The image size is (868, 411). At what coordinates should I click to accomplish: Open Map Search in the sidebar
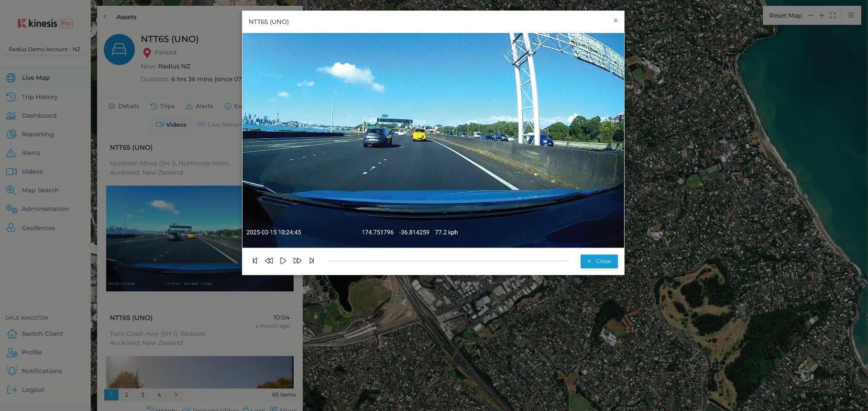tap(40, 190)
